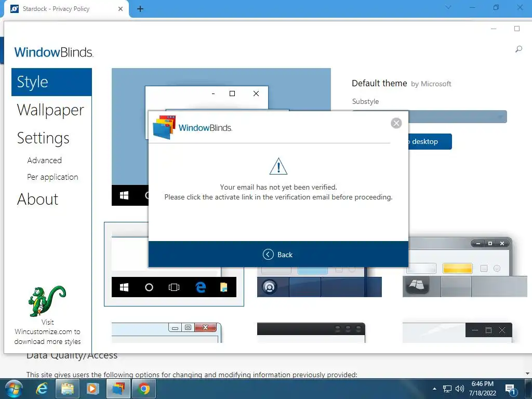Close the WindowBlinds verification dialog
The image size is (532, 399).
coord(396,123)
